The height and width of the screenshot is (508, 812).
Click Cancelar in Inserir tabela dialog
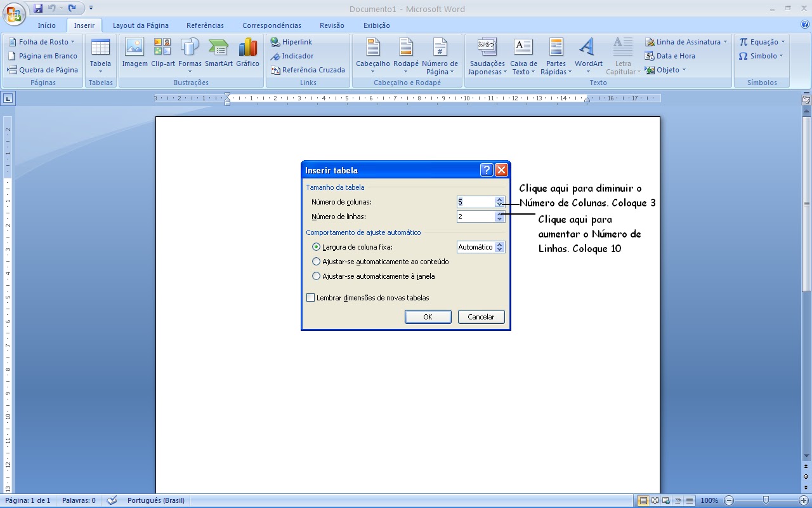481,317
